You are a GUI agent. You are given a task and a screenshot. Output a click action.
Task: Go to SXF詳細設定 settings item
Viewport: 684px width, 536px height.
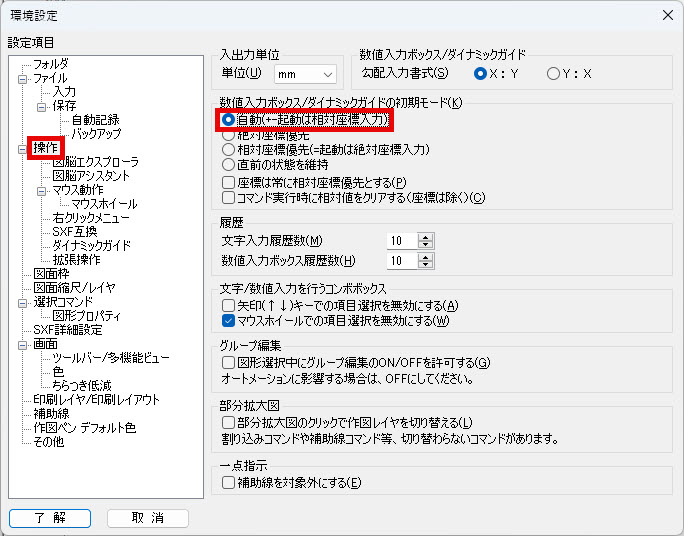tap(68, 329)
